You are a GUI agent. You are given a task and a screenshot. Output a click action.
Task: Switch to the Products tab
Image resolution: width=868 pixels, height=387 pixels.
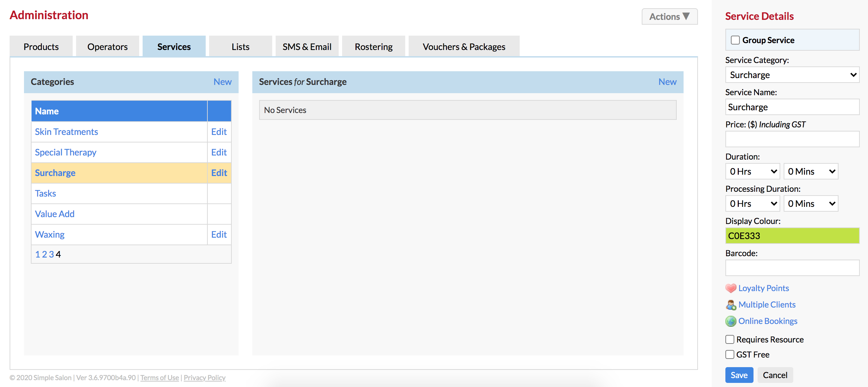click(41, 46)
